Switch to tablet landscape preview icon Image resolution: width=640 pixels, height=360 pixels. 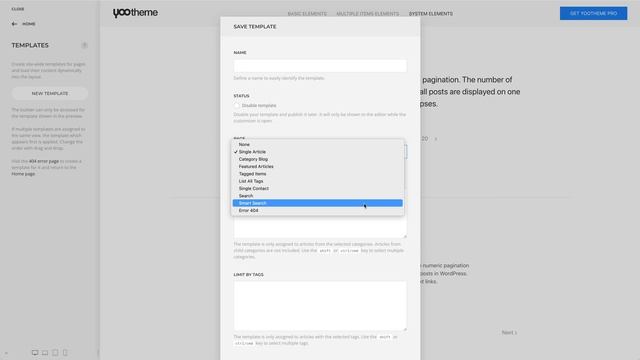tap(45, 353)
